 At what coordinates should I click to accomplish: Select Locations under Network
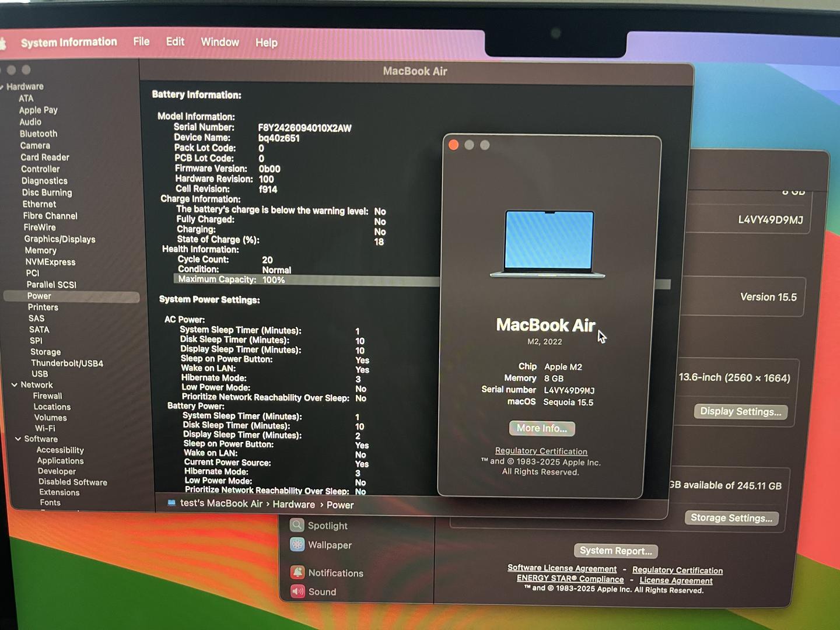[52, 407]
